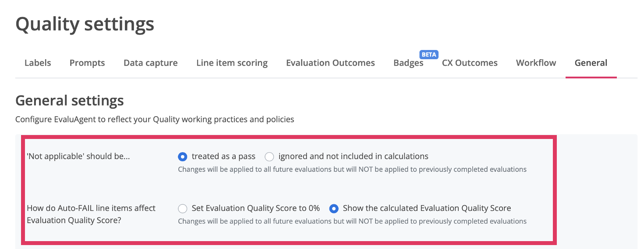The height and width of the screenshot is (249, 644).
Task: Click the help note under 'treated as a pass'
Action: point(352,169)
